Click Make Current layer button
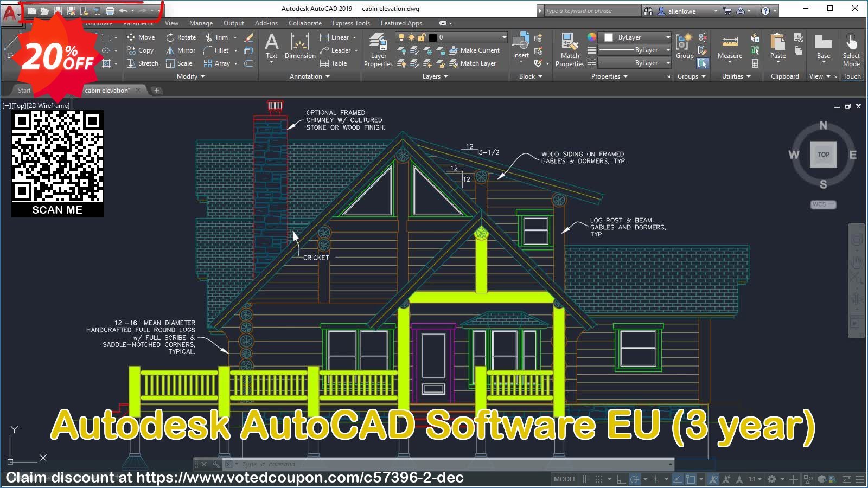 (x=475, y=50)
